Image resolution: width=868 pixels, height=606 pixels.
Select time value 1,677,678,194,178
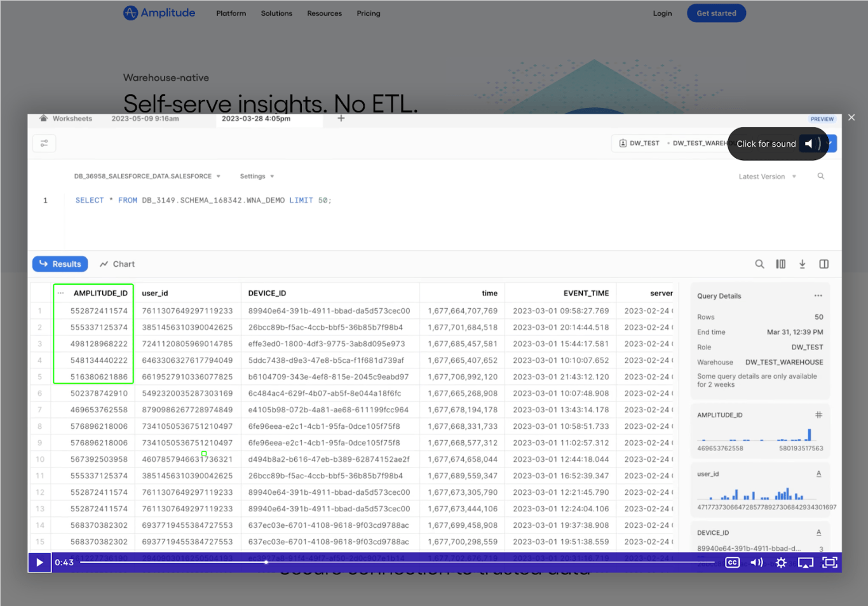[463, 410]
